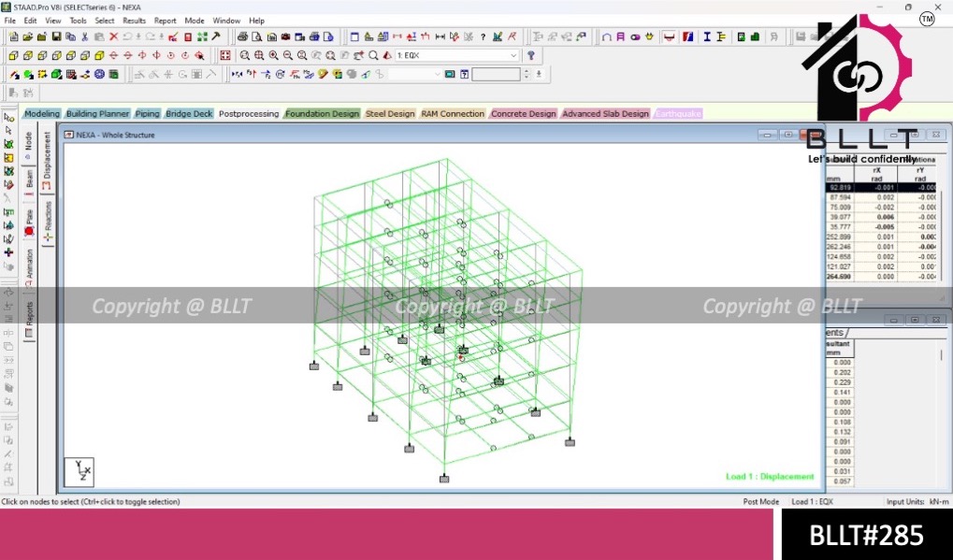Image resolution: width=953 pixels, height=560 pixels.
Task: Click the display dimension icon
Action: pos(440,36)
